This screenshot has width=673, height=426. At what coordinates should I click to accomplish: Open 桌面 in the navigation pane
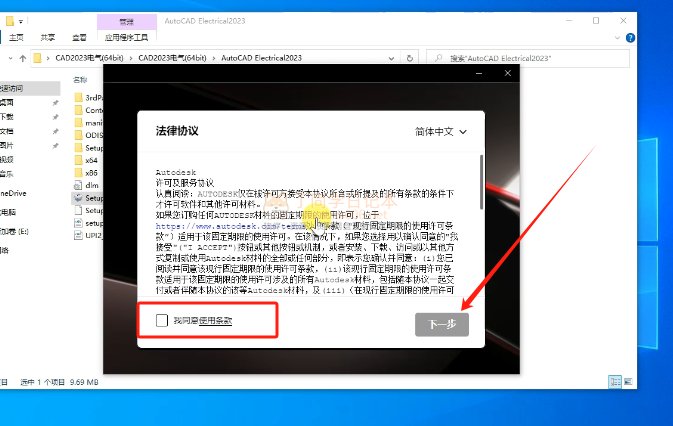[7, 103]
